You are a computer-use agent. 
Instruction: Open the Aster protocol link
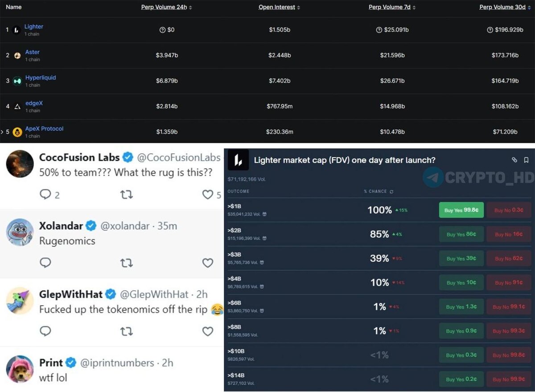click(x=33, y=52)
